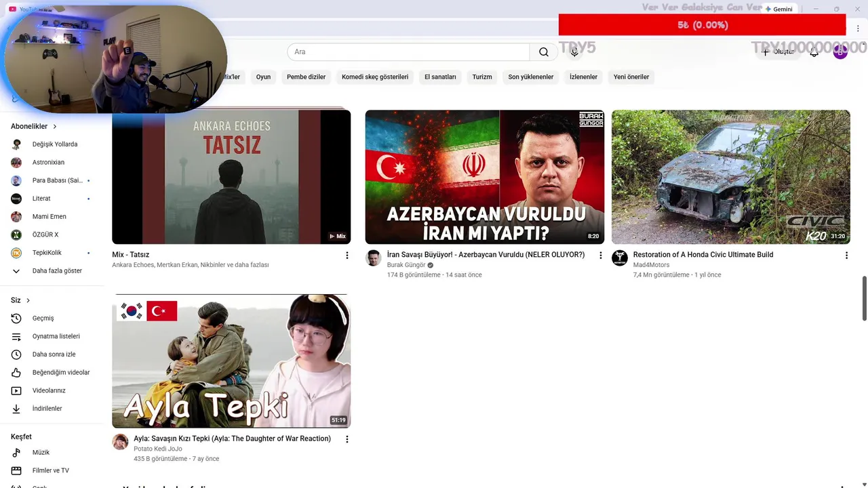This screenshot has height=488, width=868.
Task: Open Burak Güngör channel name link
Action: tap(406, 265)
